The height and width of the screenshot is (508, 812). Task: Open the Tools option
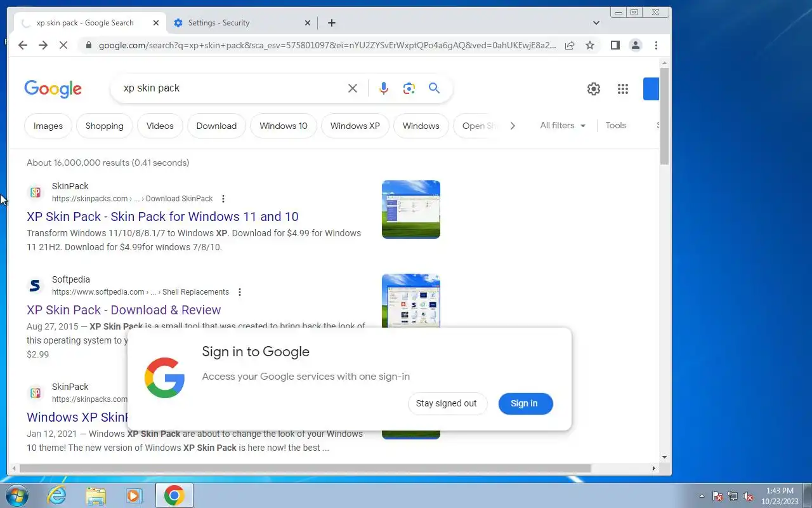coord(615,126)
